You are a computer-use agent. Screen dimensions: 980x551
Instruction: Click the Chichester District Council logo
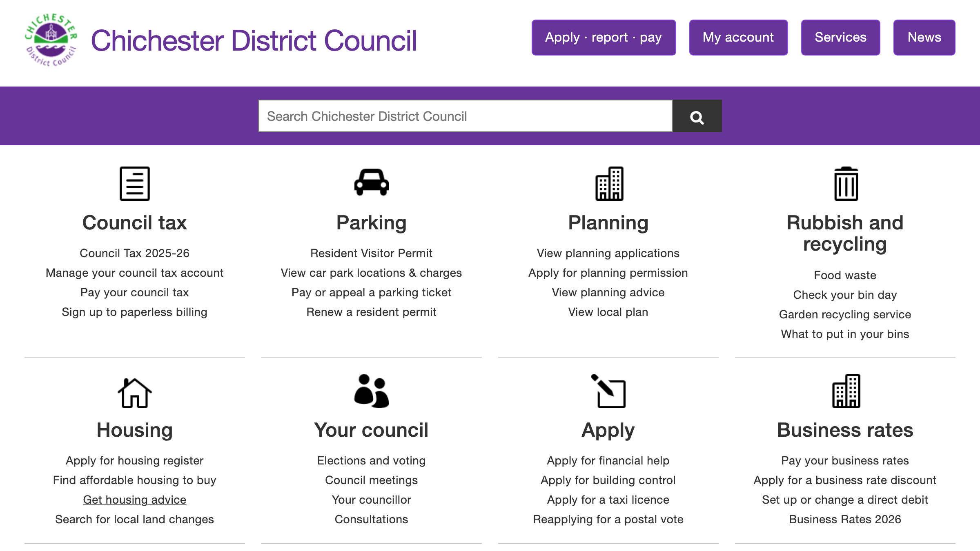(x=50, y=40)
